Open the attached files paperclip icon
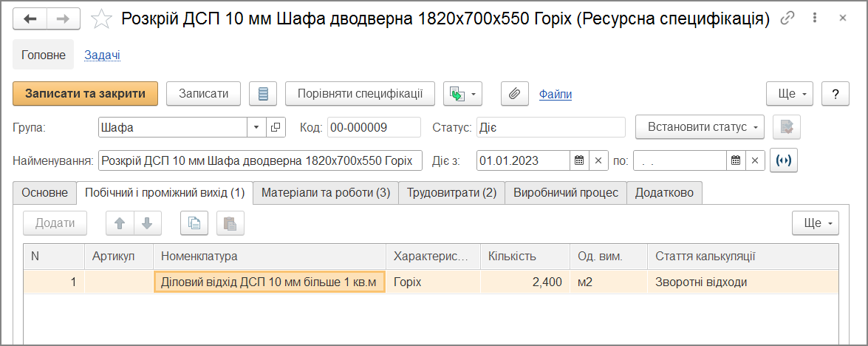Viewport: 868px width, 346px height. tap(515, 94)
